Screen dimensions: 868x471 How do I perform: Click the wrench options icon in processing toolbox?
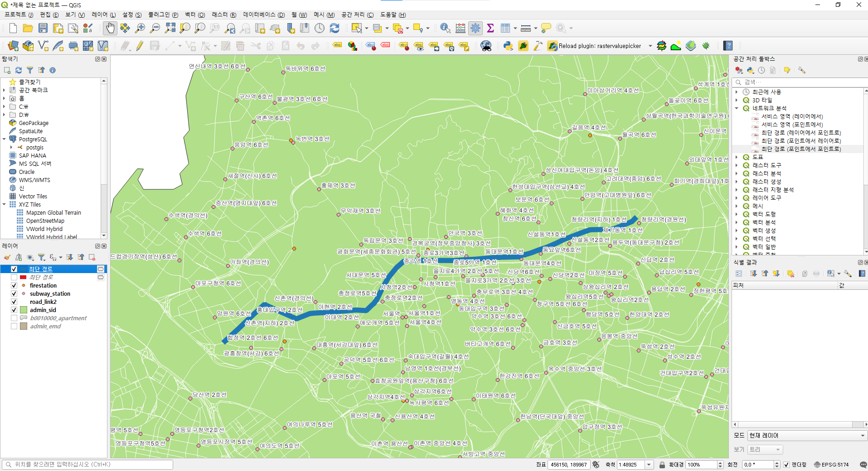point(802,70)
